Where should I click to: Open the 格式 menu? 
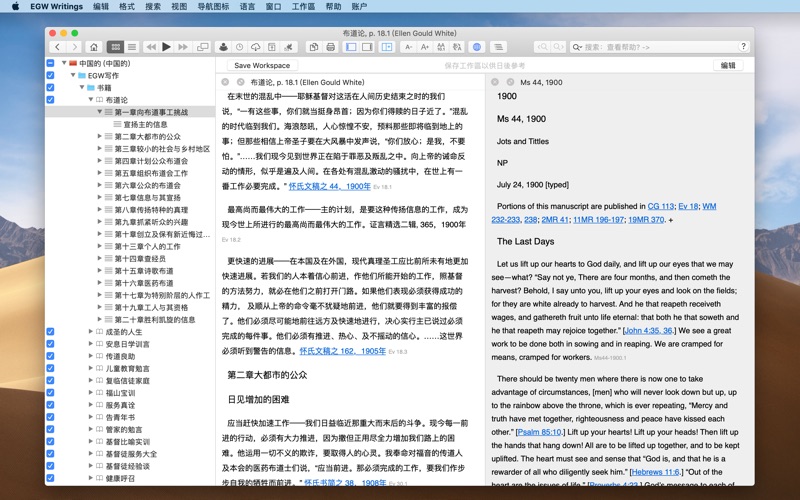click(127, 6)
